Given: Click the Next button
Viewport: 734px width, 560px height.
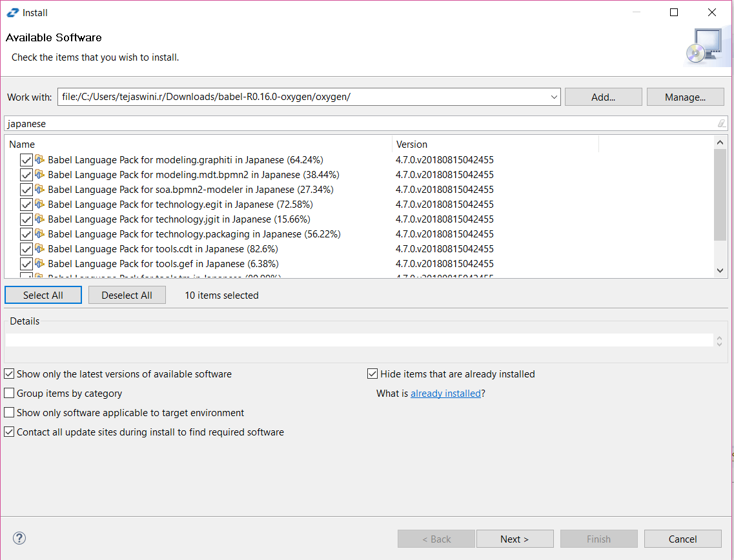Looking at the screenshot, I should pos(515,539).
